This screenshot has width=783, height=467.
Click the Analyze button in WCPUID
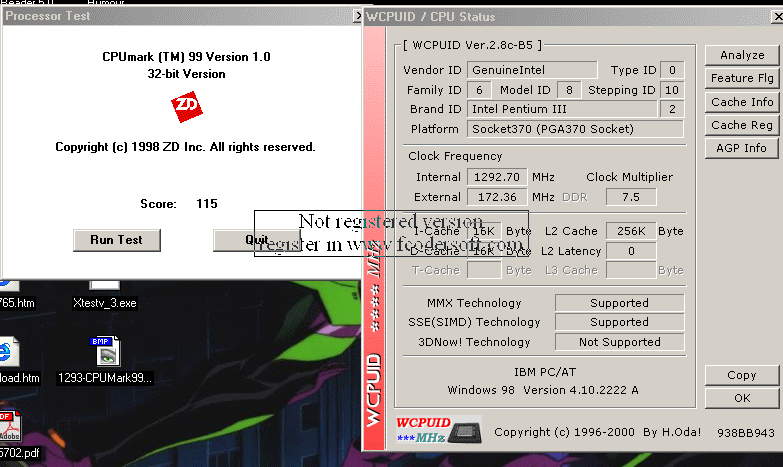click(742, 55)
